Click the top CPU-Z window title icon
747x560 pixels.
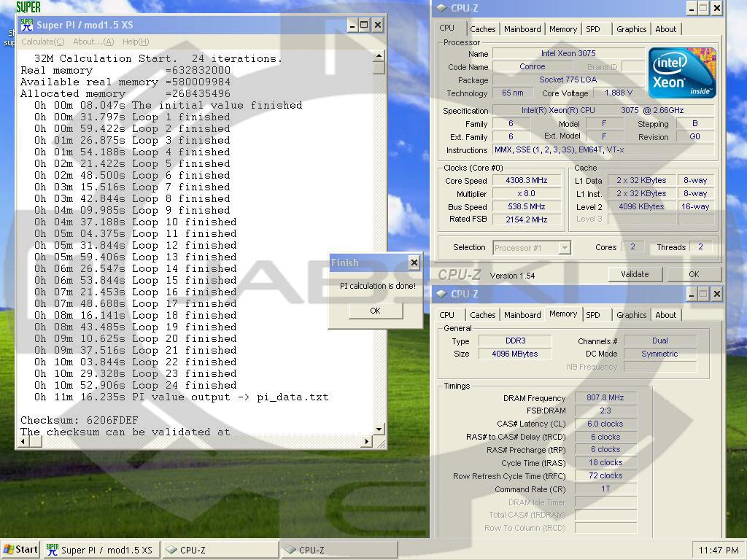click(441, 7)
